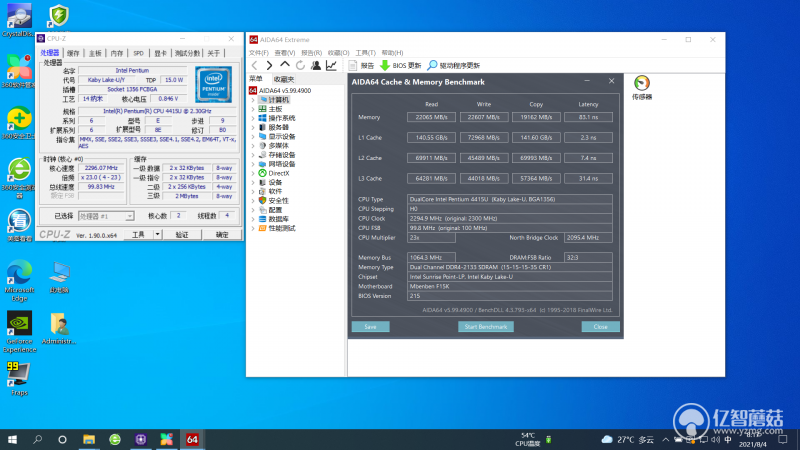Select 数据库 in the AIDA64 tree

coord(278,219)
